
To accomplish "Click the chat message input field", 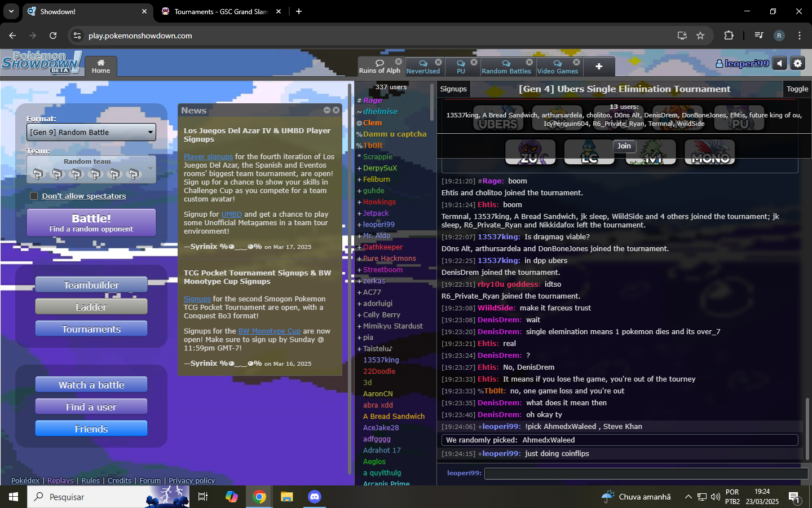I will (646, 473).
